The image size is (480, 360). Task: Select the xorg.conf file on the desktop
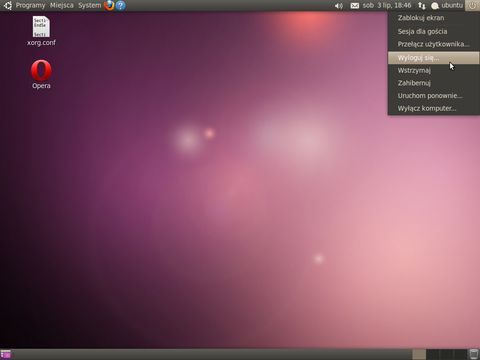coord(41,31)
